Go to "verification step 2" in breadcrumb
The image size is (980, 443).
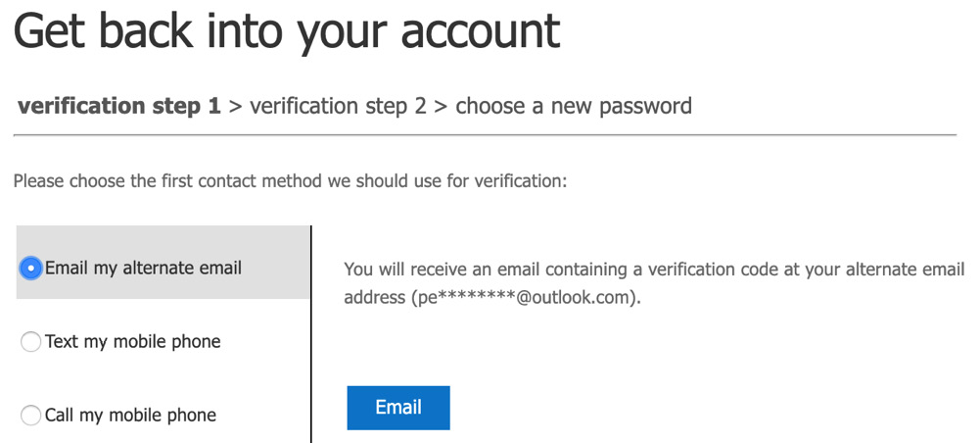(x=338, y=106)
